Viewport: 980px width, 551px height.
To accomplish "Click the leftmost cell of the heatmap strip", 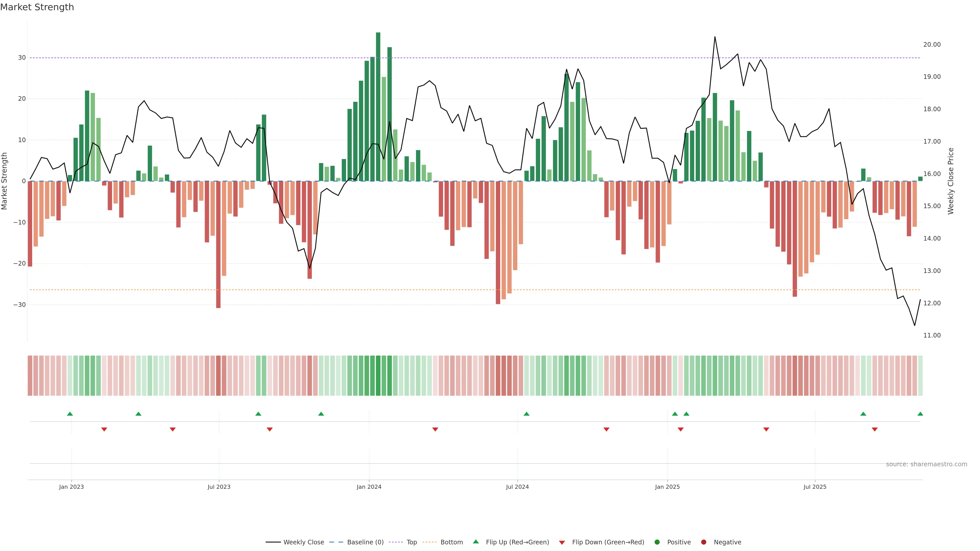I will [30, 375].
